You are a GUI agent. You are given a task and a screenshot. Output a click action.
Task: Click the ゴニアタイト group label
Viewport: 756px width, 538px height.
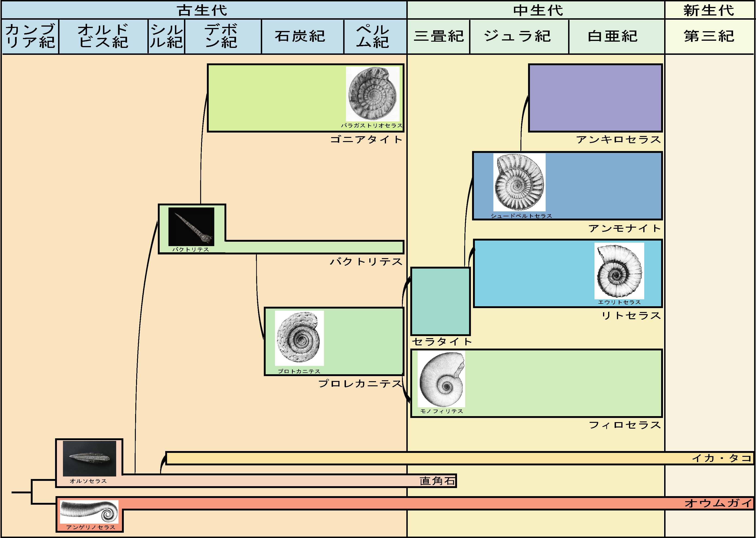[x=366, y=139]
